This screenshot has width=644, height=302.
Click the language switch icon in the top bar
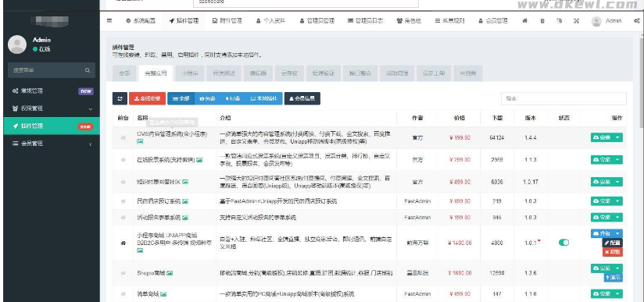click(x=560, y=20)
